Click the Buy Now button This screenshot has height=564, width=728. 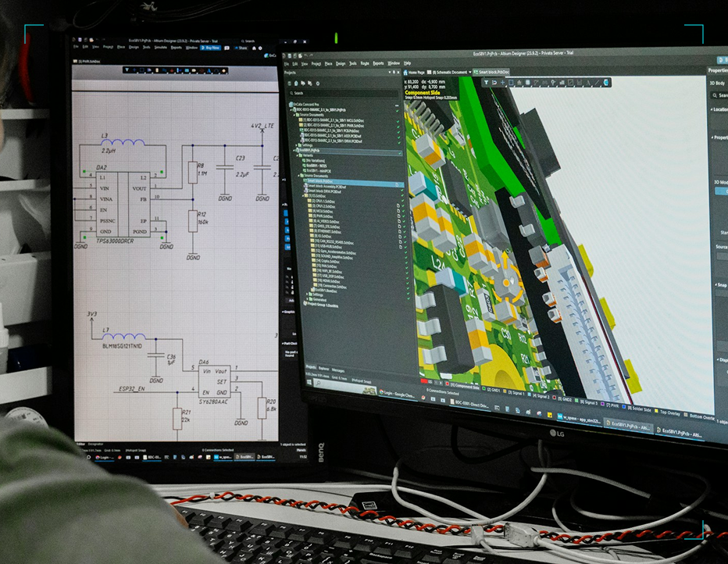(212, 48)
